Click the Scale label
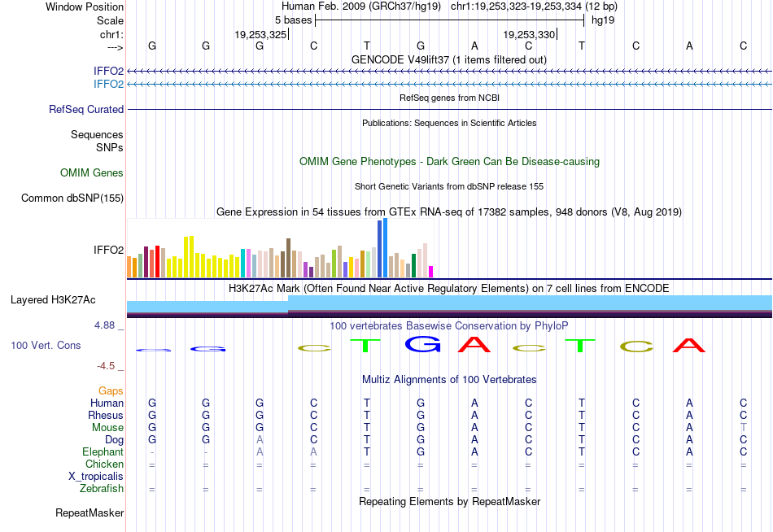 (x=110, y=20)
